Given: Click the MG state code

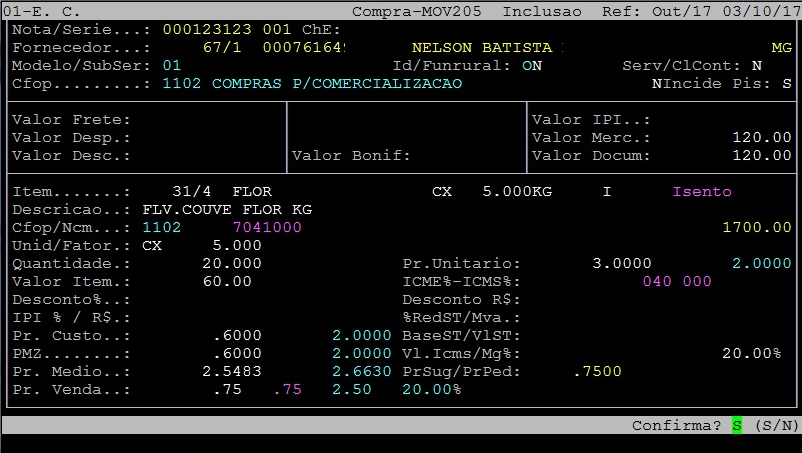Looking at the screenshot, I should tap(781, 48).
